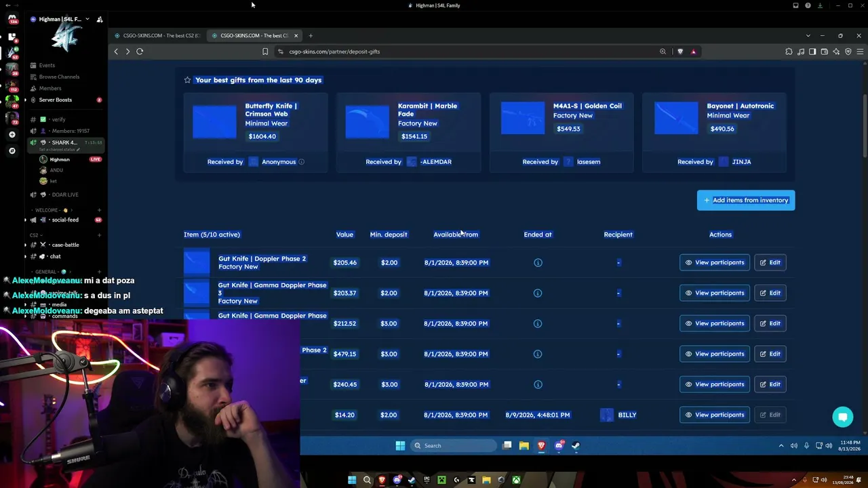Open a new browser tab

click(311, 35)
